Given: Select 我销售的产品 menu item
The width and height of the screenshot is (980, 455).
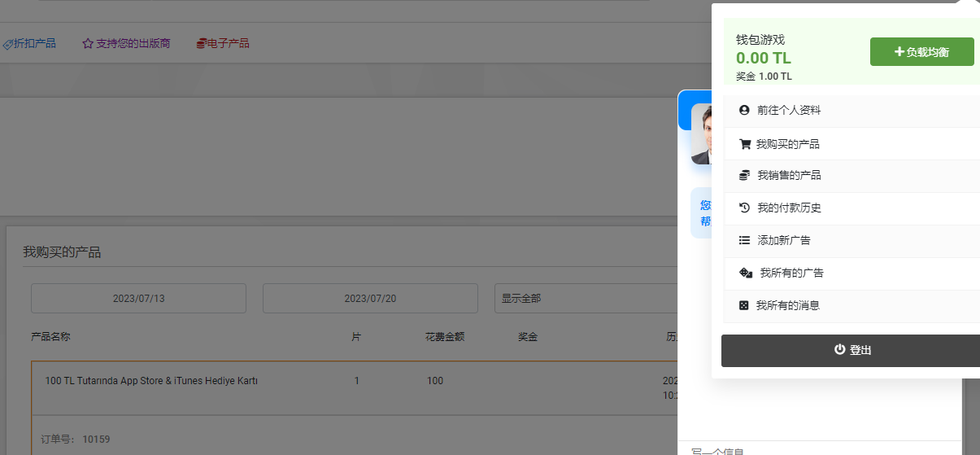Looking at the screenshot, I should coord(852,176).
